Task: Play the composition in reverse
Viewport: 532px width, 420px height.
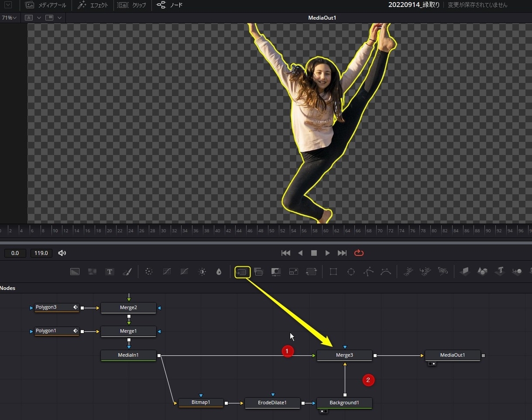Action: (300, 253)
